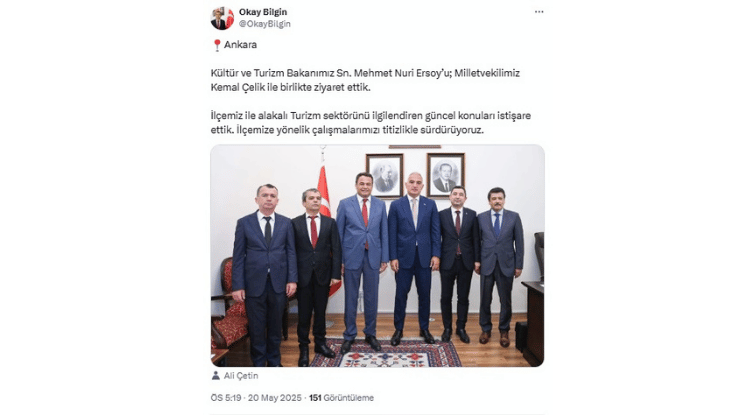Viewport: 750px width, 415px height.
Task: Click the red location pin icon
Action: pyautogui.click(x=217, y=45)
